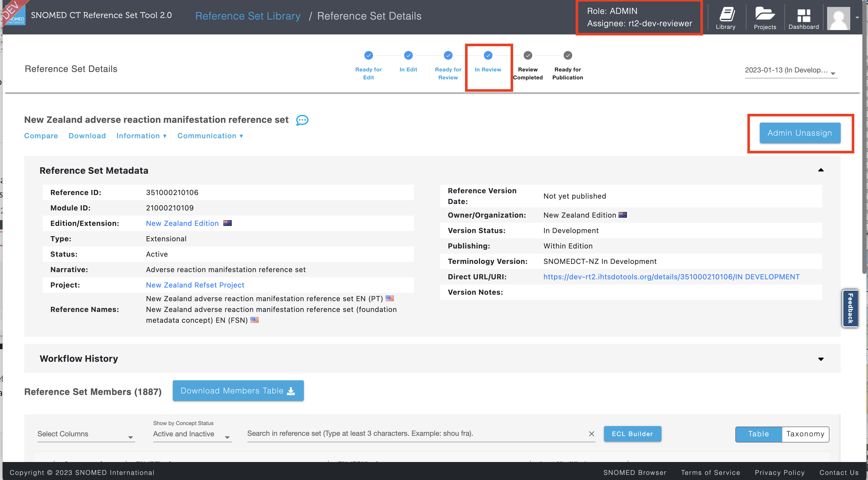Viewport: 868px width, 480px height.
Task: Click the Not yet published value
Action: [575, 196]
